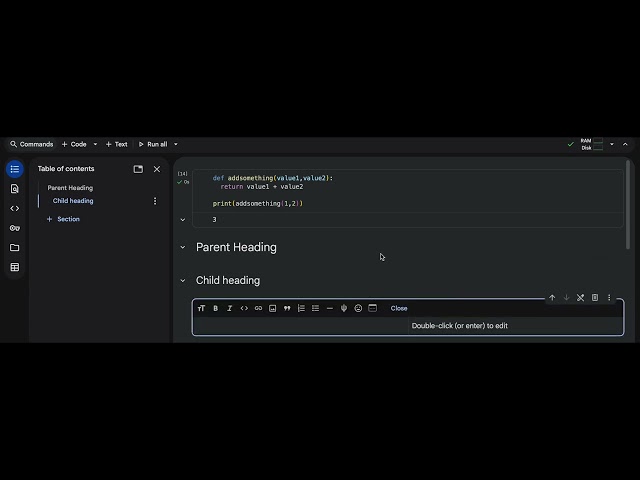Screen dimensions: 640x480
Task: Close the text cell editor
Action: [399, 308]
